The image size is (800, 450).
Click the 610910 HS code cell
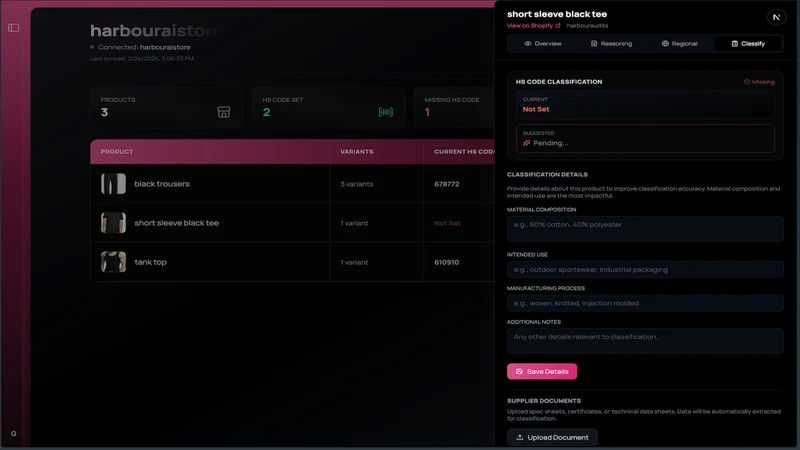click(x=446, y=262)
